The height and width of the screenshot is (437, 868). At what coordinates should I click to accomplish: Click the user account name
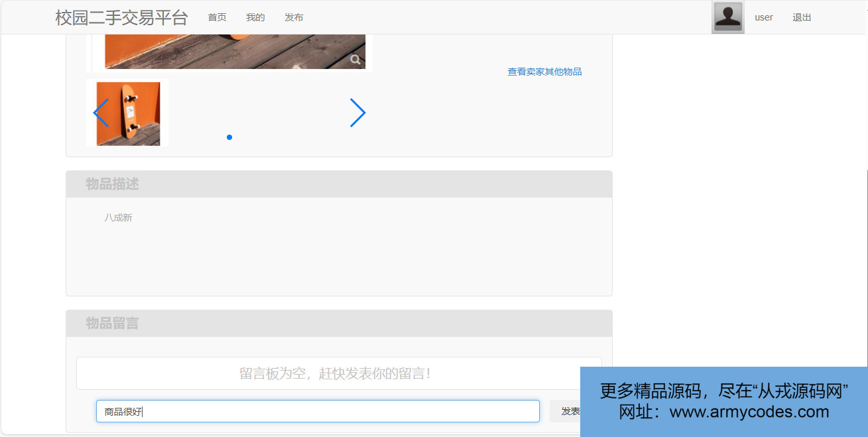click(764, 17)
